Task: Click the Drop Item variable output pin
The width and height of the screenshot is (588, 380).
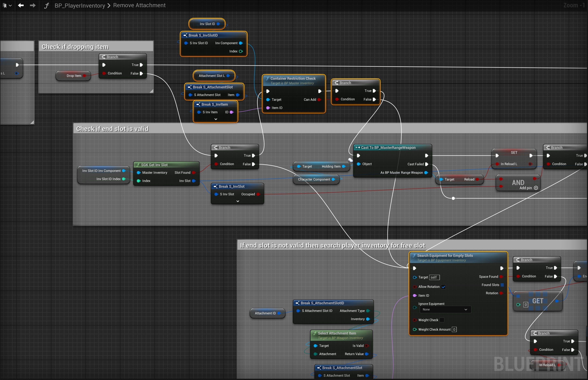Action: [85, 76]
